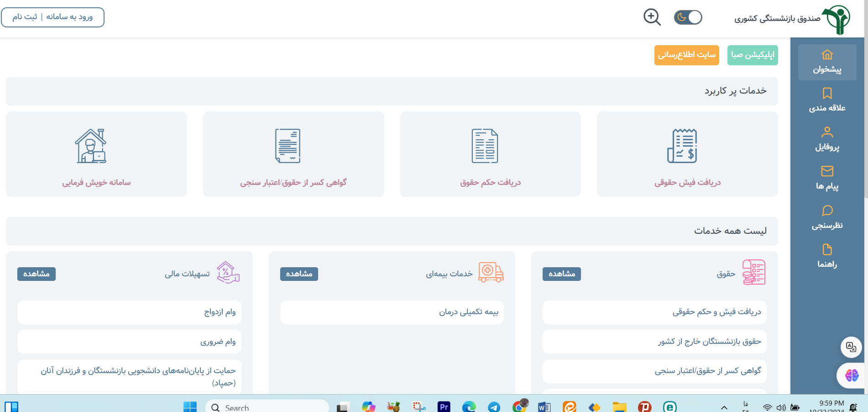Toggle the dark mode switch

(688, 17)
